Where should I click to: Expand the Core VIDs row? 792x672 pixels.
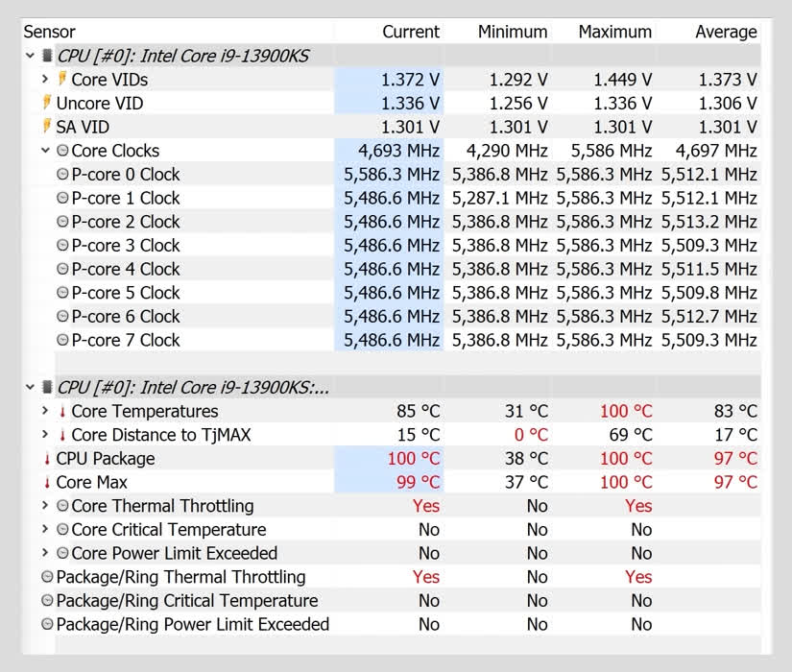[45, 80]
